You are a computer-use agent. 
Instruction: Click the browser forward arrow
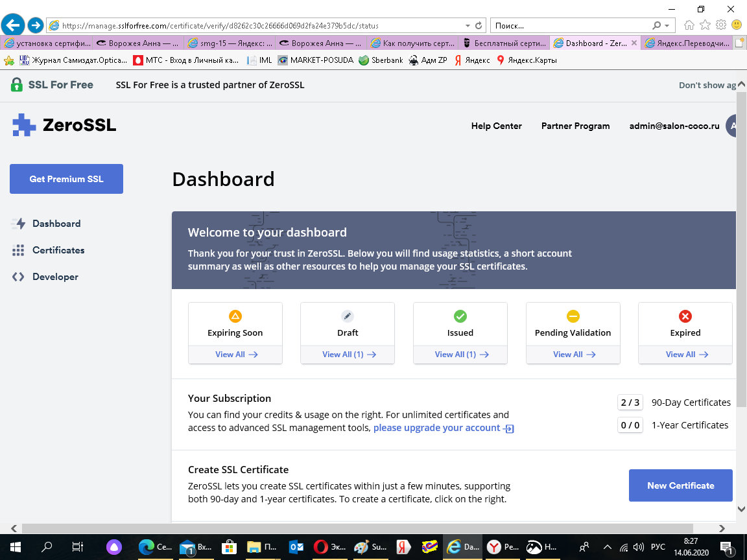pyautogui.click(x=36, y=25)
